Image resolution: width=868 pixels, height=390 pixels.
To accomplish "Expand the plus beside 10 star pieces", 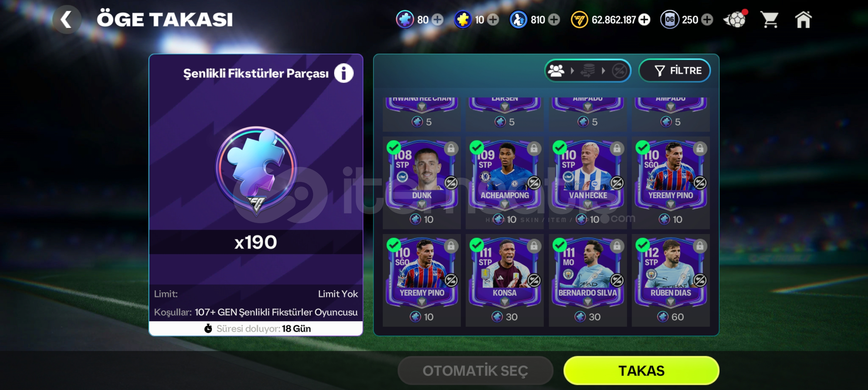I will tap(493, 19).
